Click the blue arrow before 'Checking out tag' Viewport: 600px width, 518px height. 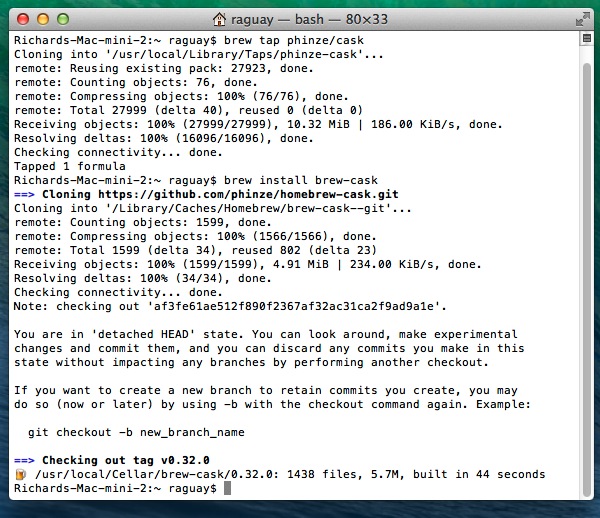click(24, 460)
